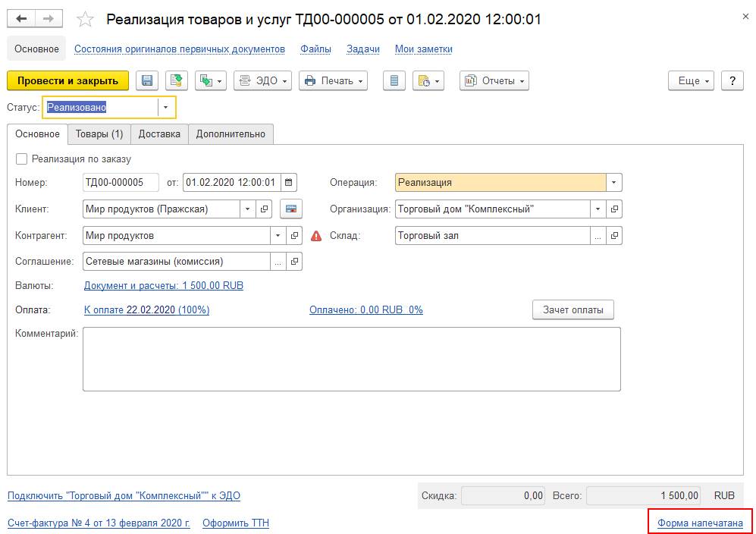Open the Соглашение record icon

(294, 262)
